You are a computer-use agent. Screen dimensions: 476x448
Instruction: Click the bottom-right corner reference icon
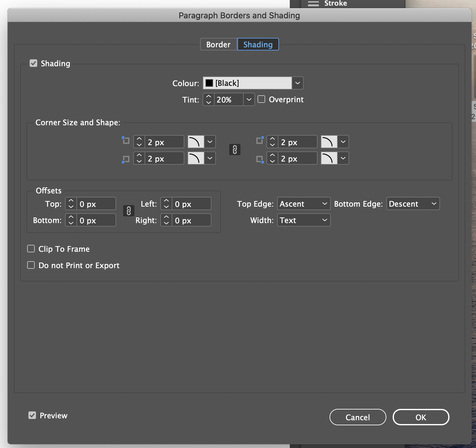coord(259,159)
